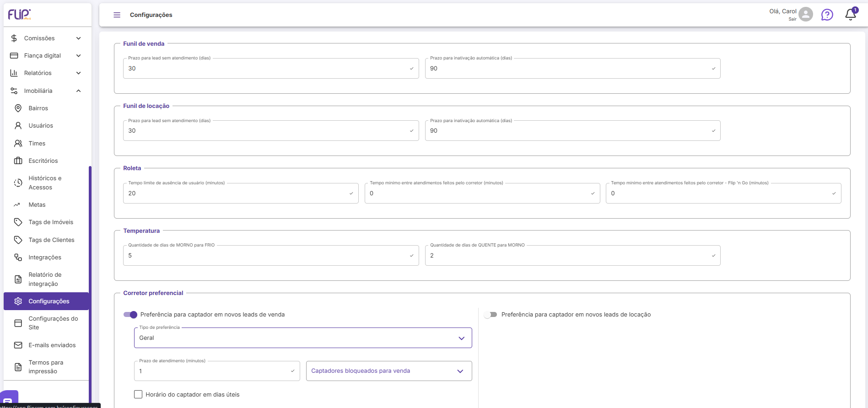Image resolution: width=868 pixels, height=408 pixels.
Task: Click the Escritórios briefcase icon
Action: click(18, 161)
